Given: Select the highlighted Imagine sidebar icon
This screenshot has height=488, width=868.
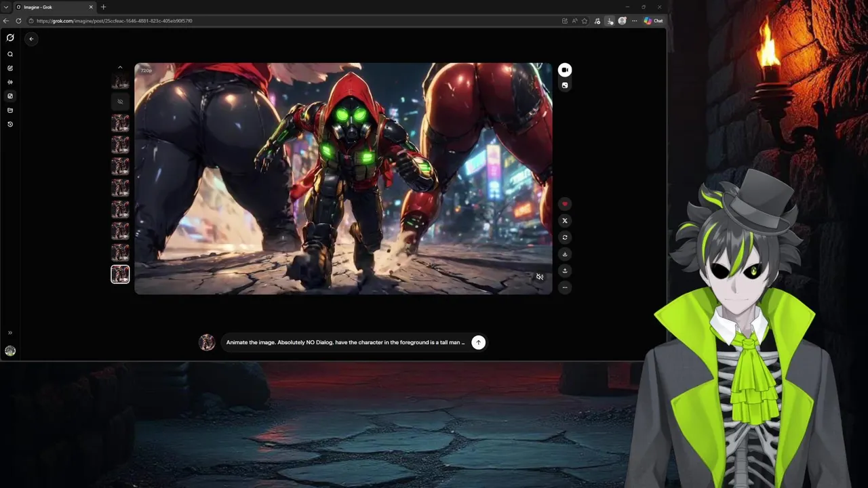Looking at the screenshot, I should [10, 96].
